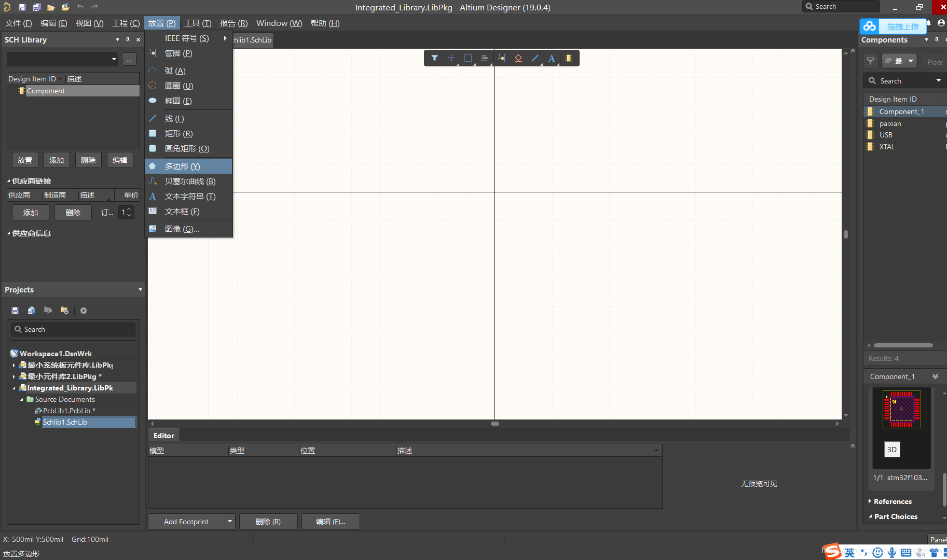Open the Add Footprint dropdown arrow
947x560 pixels.
coord(230,521)
